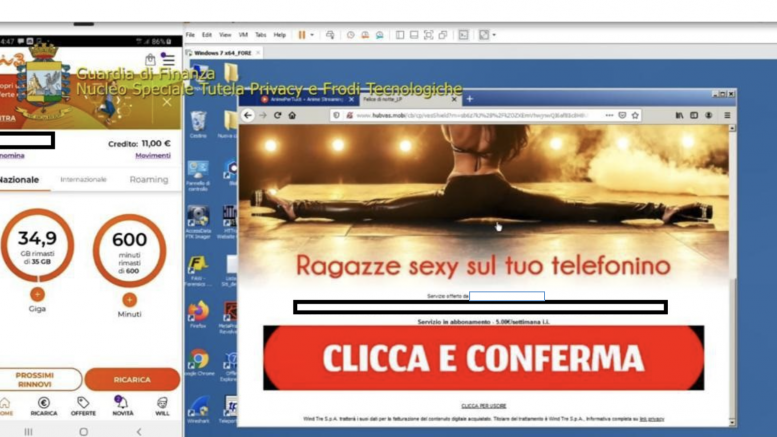
Task: Click the browser back arrow
Action: point(249,116)
